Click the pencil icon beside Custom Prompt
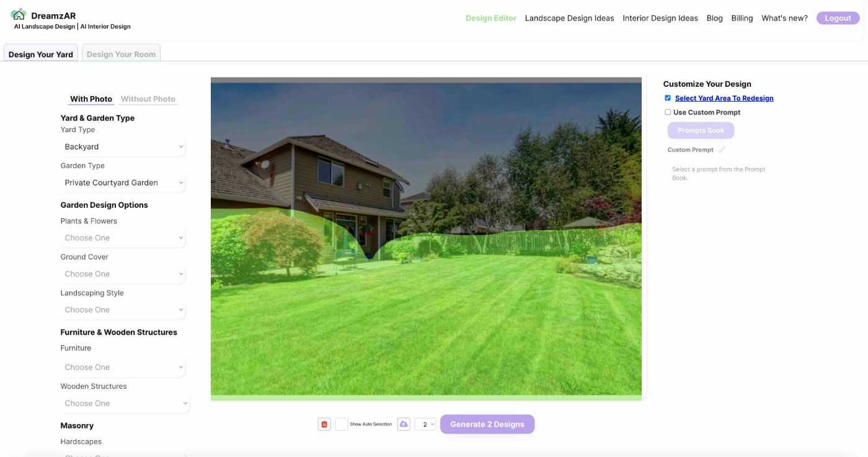This screenshot has width=868, height=457. 722,149
